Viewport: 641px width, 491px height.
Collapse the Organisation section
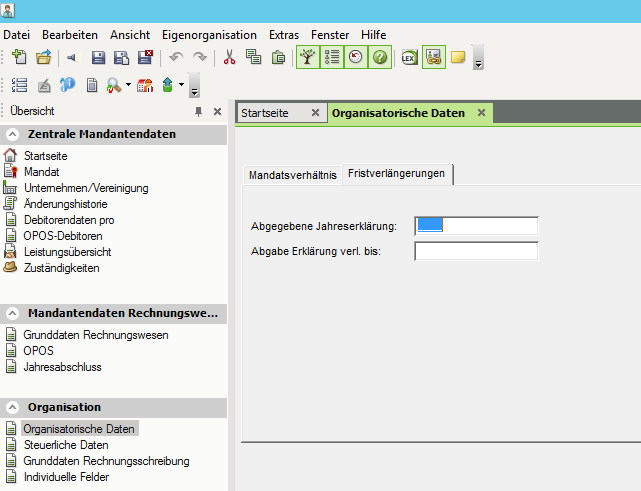click(13, 407)
